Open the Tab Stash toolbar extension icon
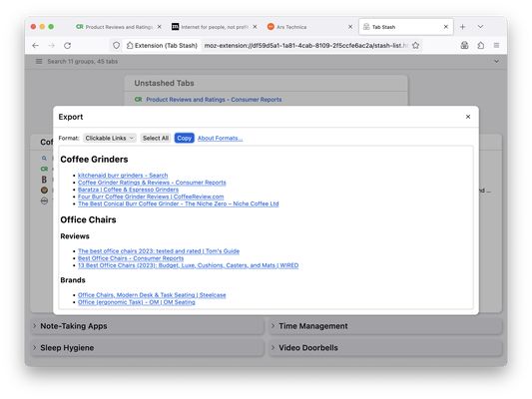532x399 pixels. (464, 46)
